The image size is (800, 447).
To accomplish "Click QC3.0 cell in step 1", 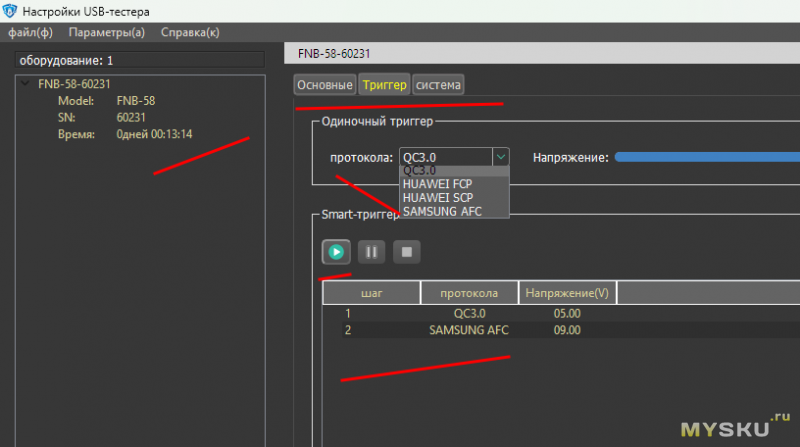I will [x=469, y=313].
